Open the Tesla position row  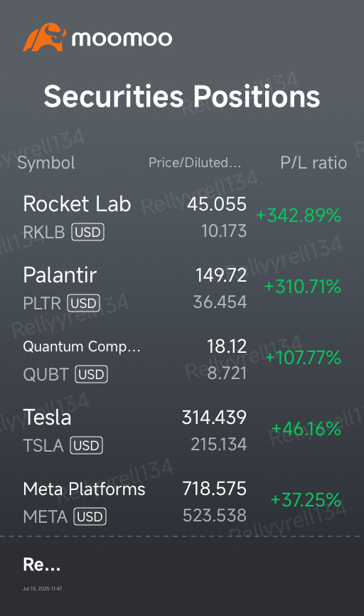[182, 430]
